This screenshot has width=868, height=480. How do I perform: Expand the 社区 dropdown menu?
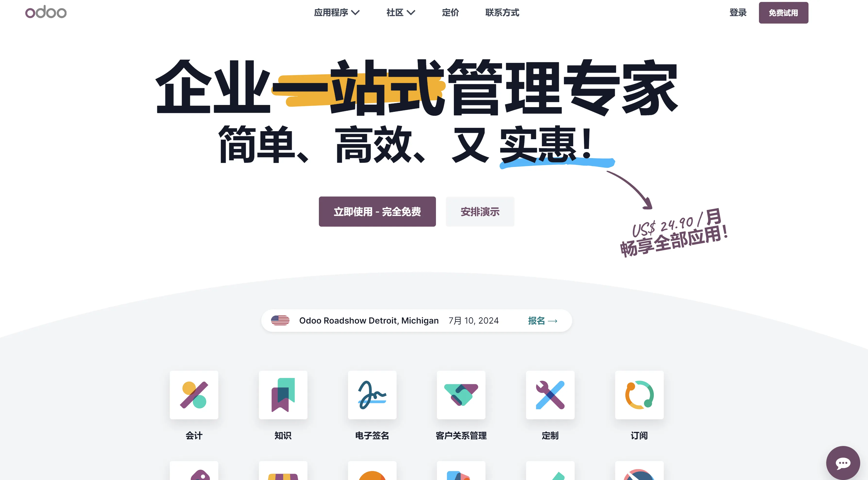(x=400, y=12)
